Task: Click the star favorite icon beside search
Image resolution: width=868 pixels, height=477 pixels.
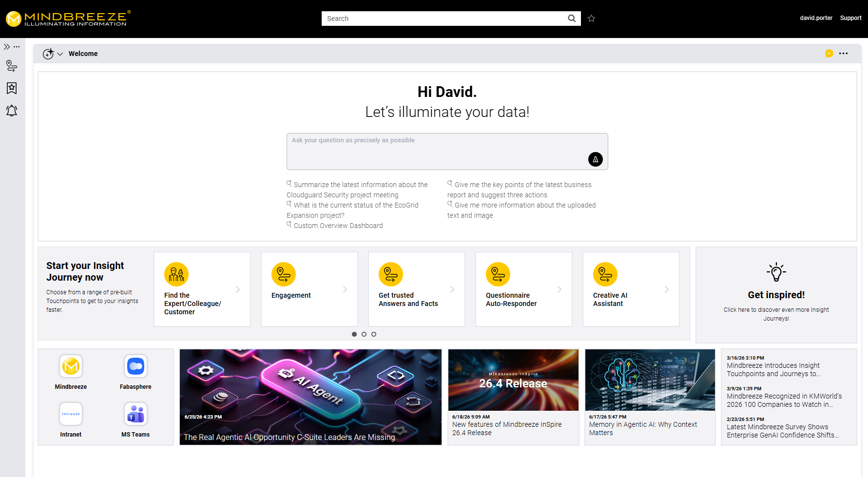Action: [x=591, y=19]
